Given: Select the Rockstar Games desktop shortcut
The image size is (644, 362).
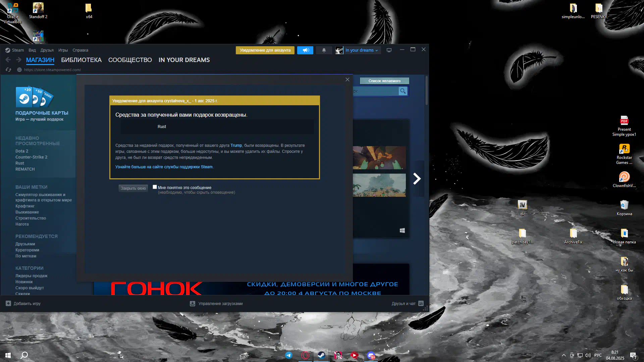Looking at the screenshot, I should pyautogui.click(x=624, y=154).
